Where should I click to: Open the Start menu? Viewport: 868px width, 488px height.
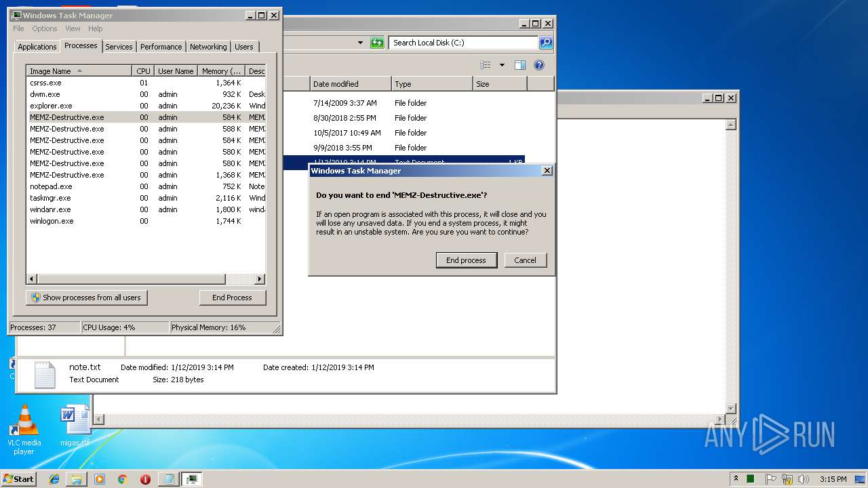pyautogui.click(x=18, y=479)
